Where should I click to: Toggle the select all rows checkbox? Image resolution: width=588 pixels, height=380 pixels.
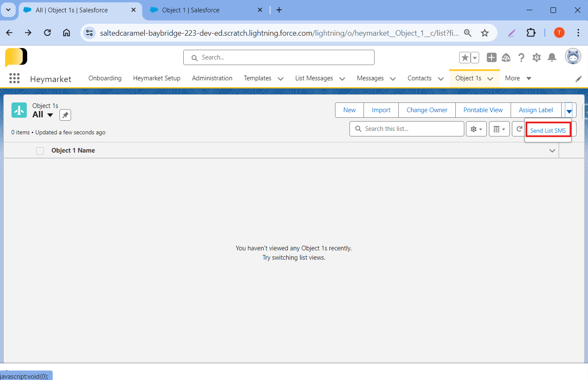(x=40, y=150)
